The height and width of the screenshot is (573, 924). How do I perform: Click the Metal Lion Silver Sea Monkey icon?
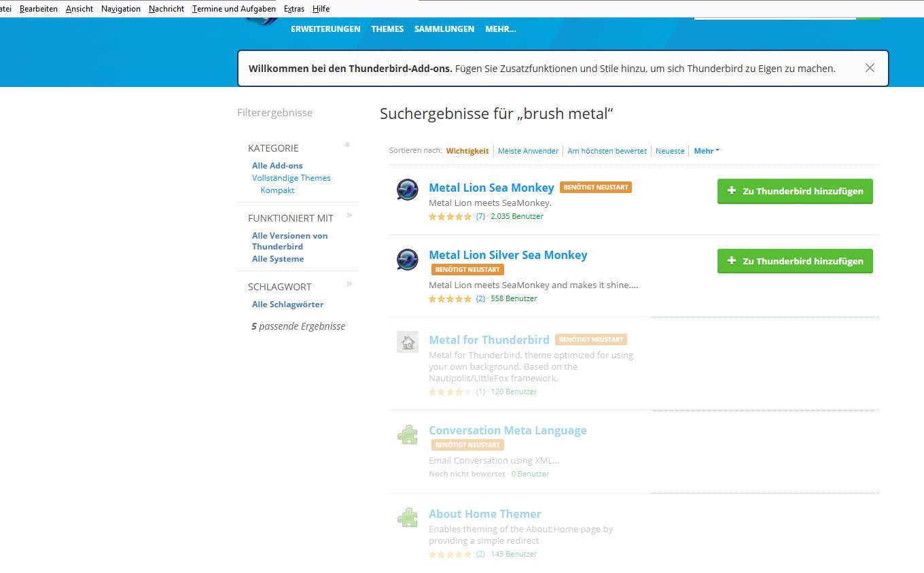pyautogui.click(x=408, y=260)
